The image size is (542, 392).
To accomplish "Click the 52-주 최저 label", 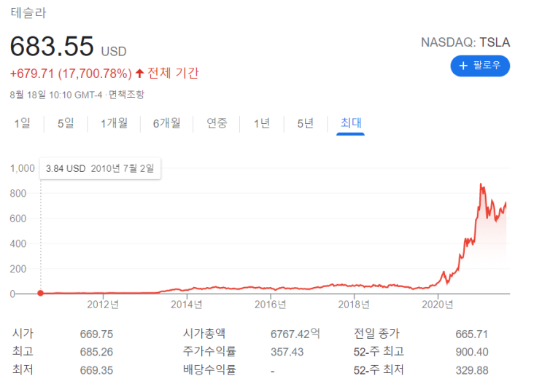I will 379,370.
